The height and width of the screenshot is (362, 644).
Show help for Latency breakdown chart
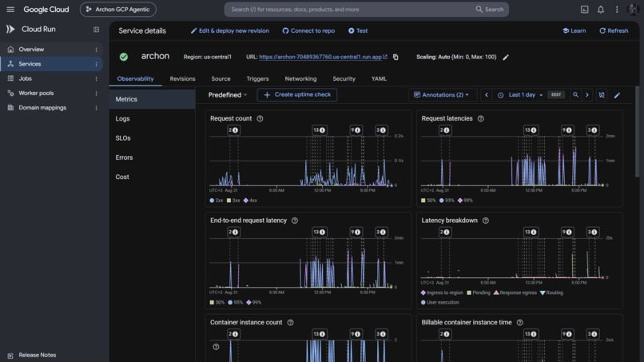pyautogui.click(x=486, y=221)
